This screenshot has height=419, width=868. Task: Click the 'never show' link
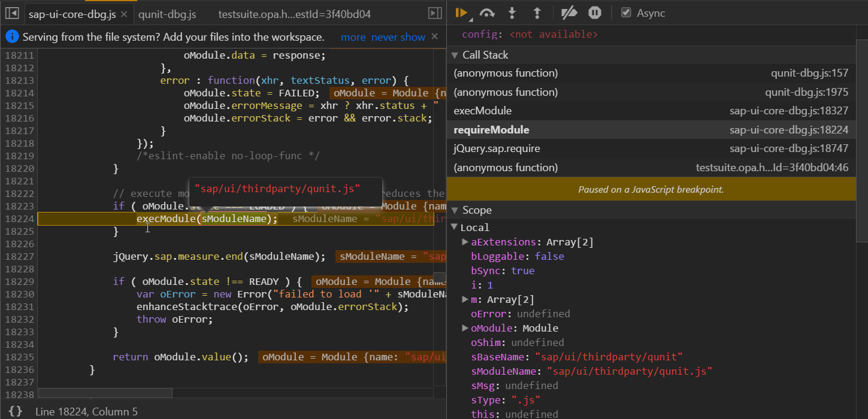click(398, 37)
